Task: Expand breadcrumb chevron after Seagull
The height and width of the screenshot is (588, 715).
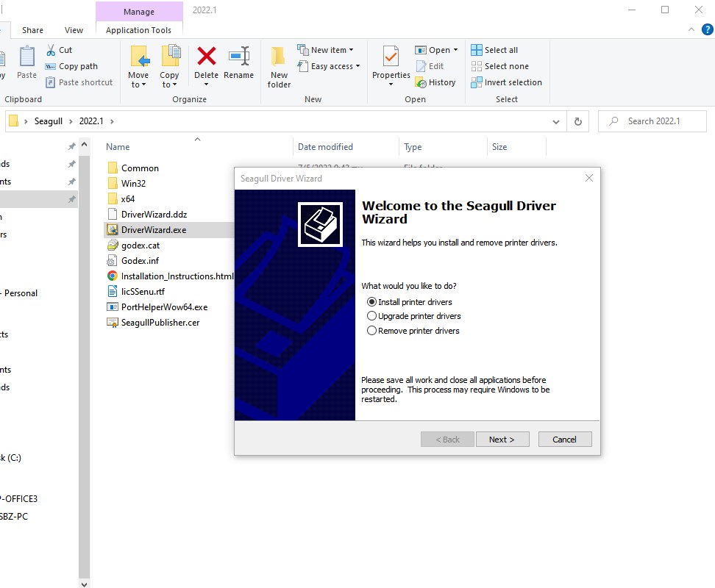Action: click(x=71, y=121)
